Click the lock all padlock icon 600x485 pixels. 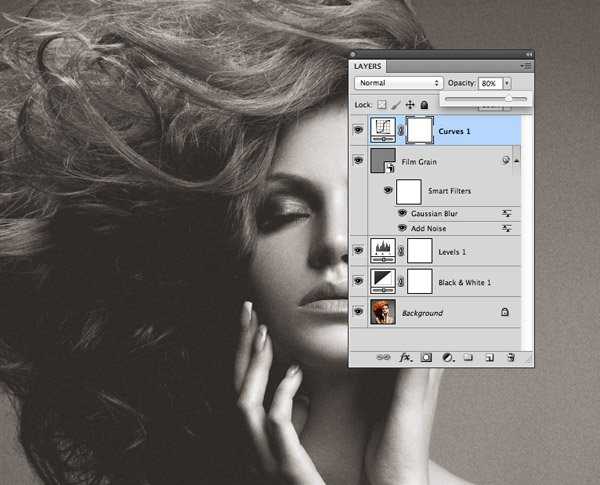point(424,104)
